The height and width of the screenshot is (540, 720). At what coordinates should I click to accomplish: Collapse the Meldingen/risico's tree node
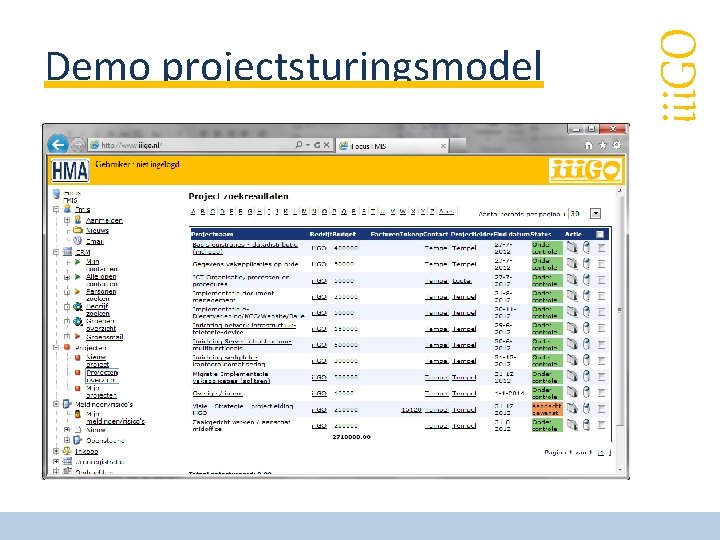click(56, 404)
